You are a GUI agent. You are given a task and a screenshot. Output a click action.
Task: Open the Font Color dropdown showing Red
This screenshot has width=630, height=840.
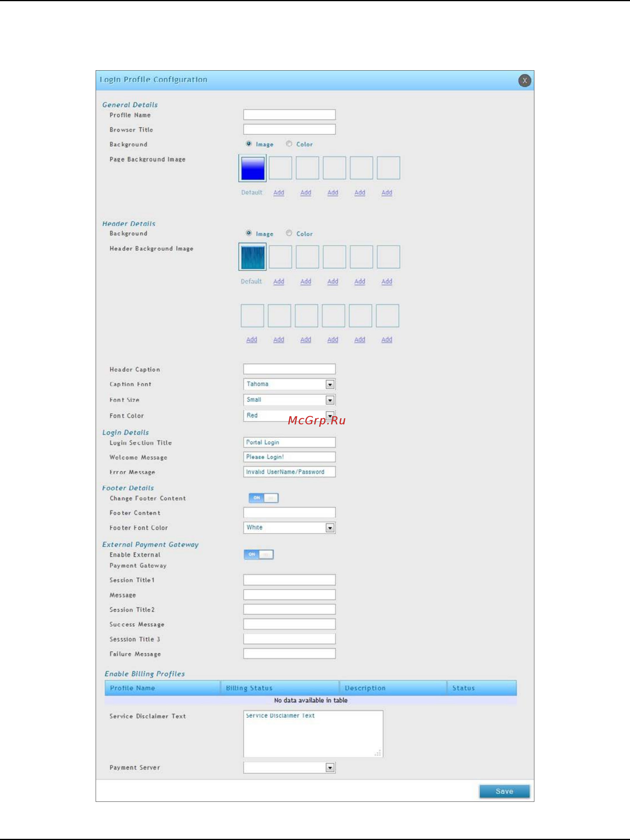[289, 415]
